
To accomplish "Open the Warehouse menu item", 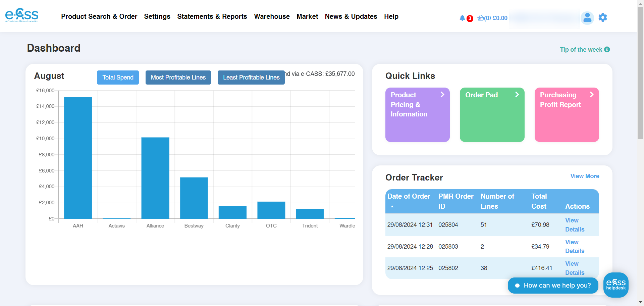I will (x=272, y=16).
